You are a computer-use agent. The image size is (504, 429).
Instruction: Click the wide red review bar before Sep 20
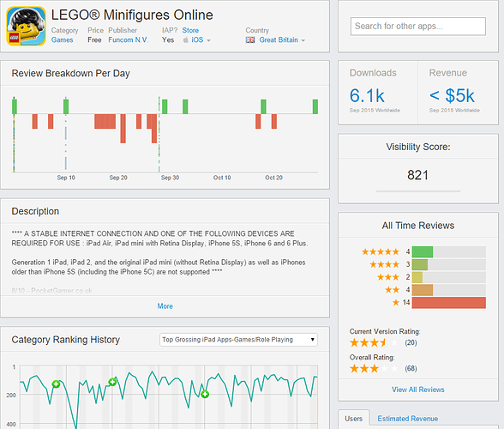point(105,121)
